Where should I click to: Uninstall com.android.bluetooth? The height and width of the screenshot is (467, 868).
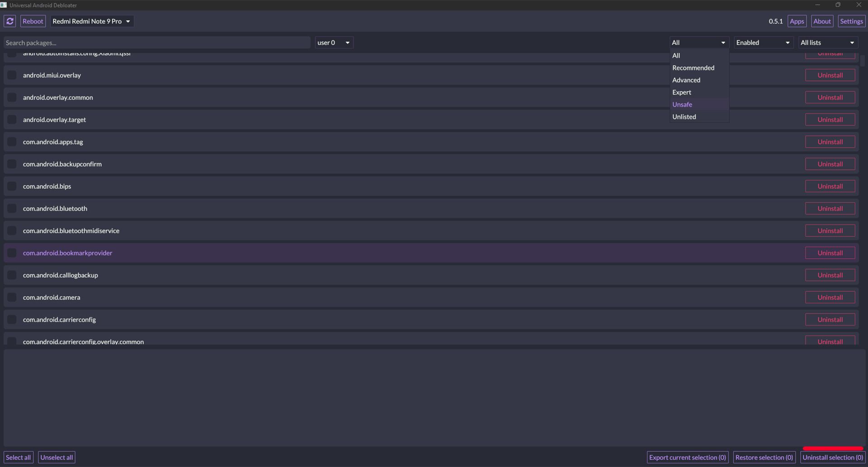point(830,208)
